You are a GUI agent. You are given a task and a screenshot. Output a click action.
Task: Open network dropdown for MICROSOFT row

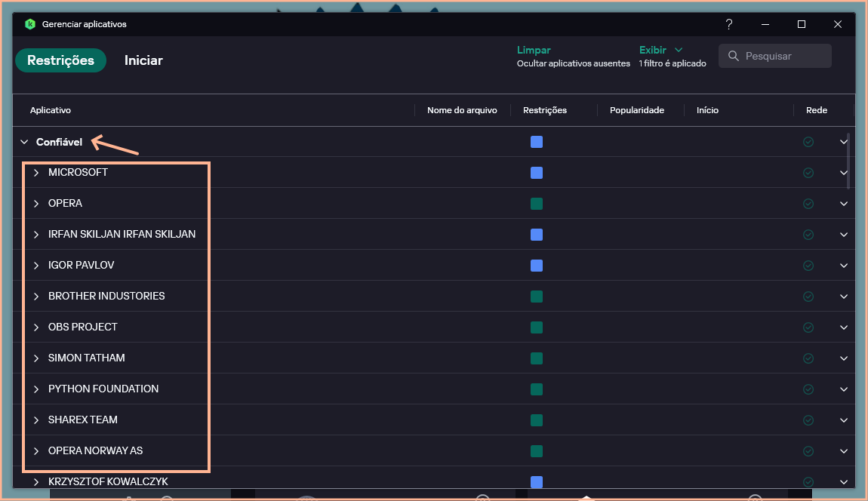click(x=844, y=173)
